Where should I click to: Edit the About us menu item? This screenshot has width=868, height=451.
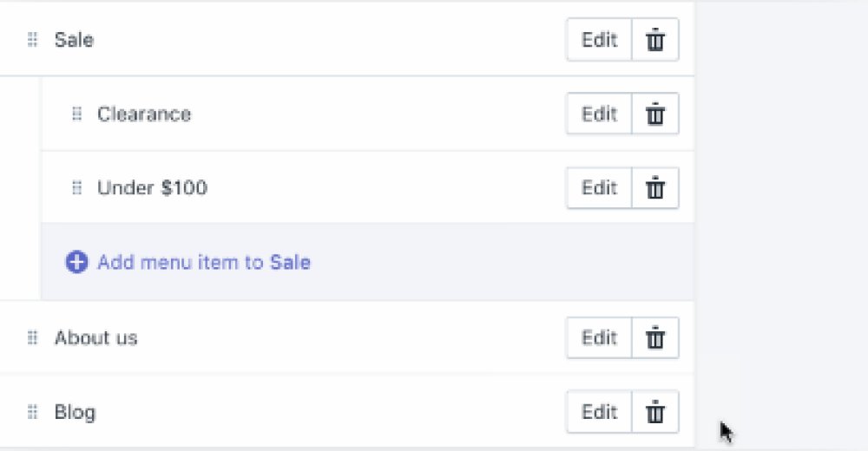click(599, 337)
